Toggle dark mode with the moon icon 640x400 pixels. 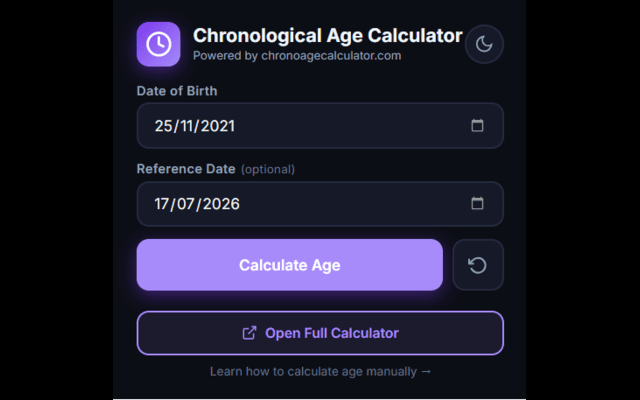click(484, 44)
